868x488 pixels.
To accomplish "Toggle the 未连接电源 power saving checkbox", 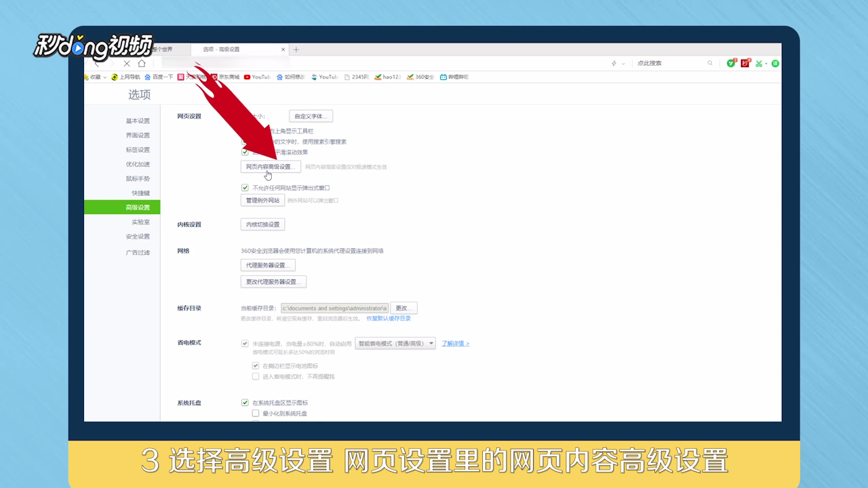I will point(245,344).
